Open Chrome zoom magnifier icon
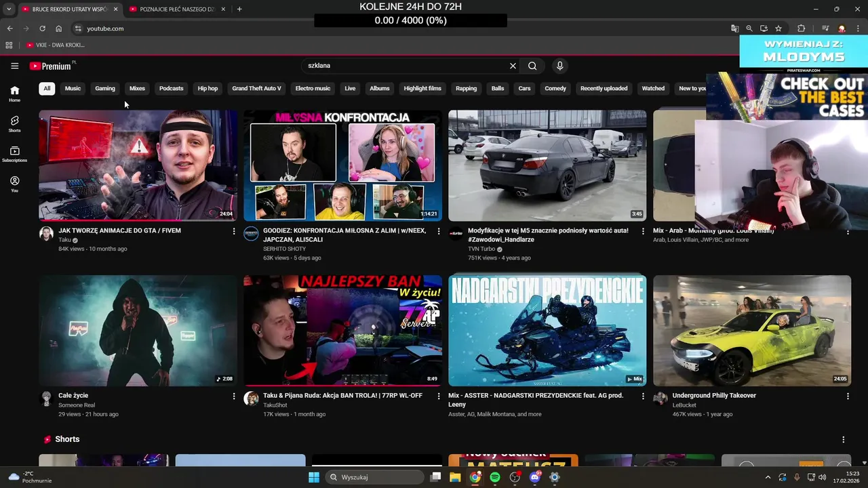The height and width of the screenshot is (488, 868). point(749,28)
